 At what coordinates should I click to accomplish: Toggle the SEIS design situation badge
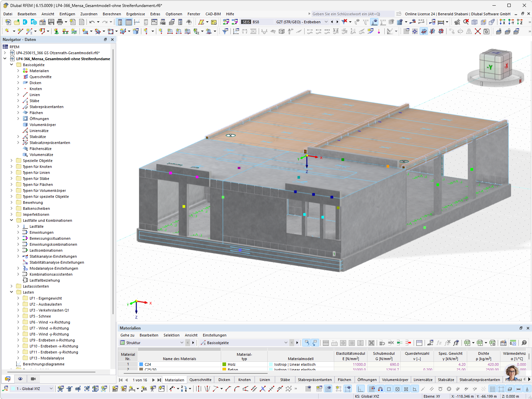click(246, 22)
